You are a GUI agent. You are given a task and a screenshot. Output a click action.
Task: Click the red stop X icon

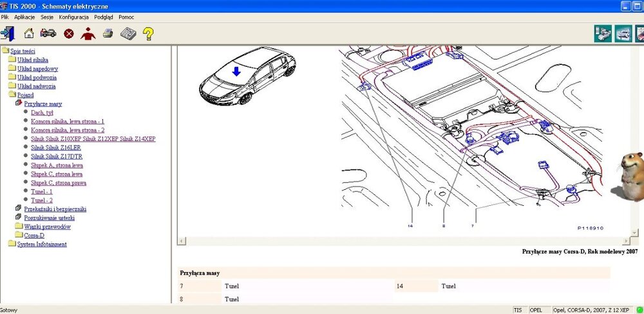(x=68, y=33)
